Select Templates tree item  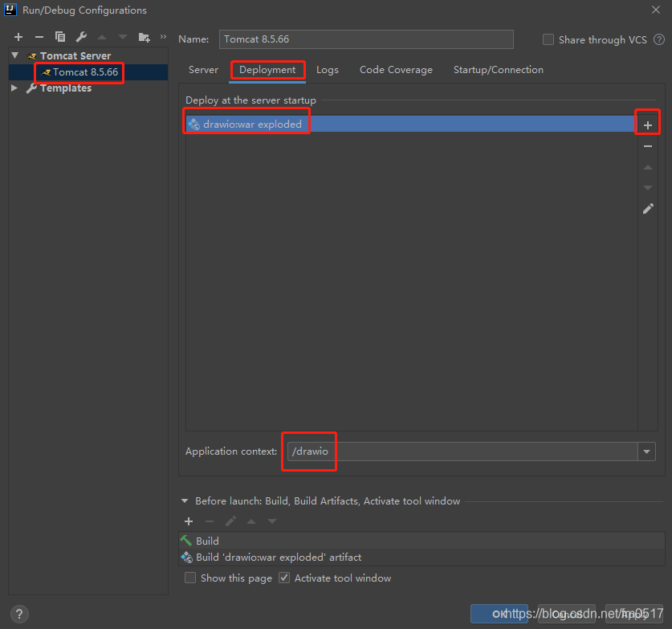point(66,88)
